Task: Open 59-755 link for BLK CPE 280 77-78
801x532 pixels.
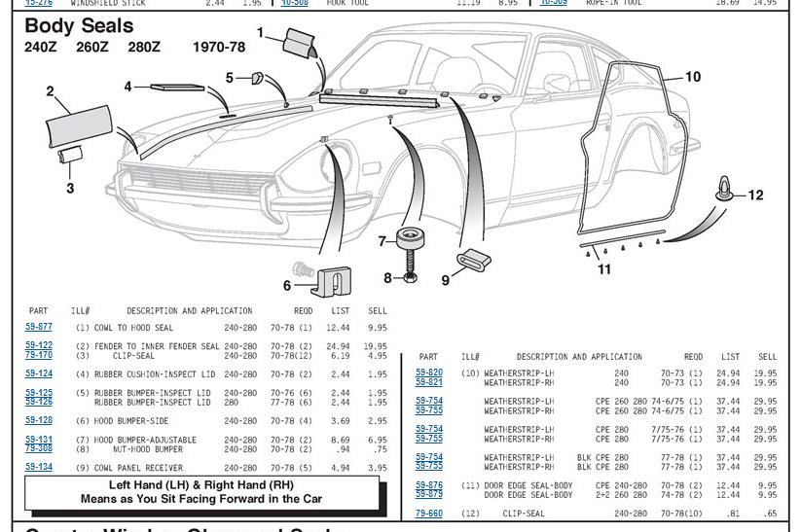Action: click(x=429, y=466)
